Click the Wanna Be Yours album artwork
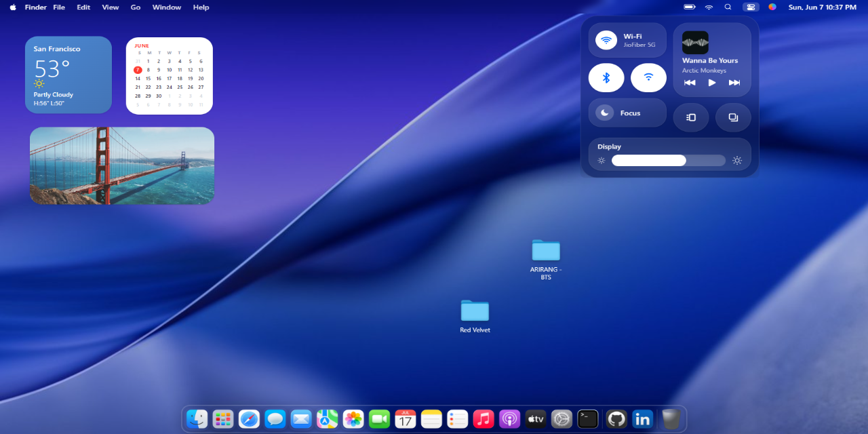Image resolution: width=868 pixels, height=434 pixels. point(695,43)
